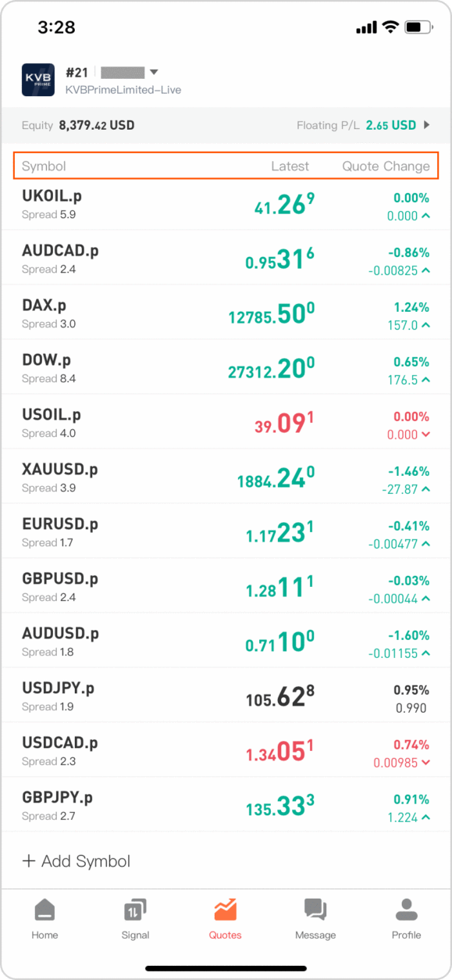Tap the Quote Change column header
The image size is (452, 980).
pyautogui.click(x=386, y=166)
